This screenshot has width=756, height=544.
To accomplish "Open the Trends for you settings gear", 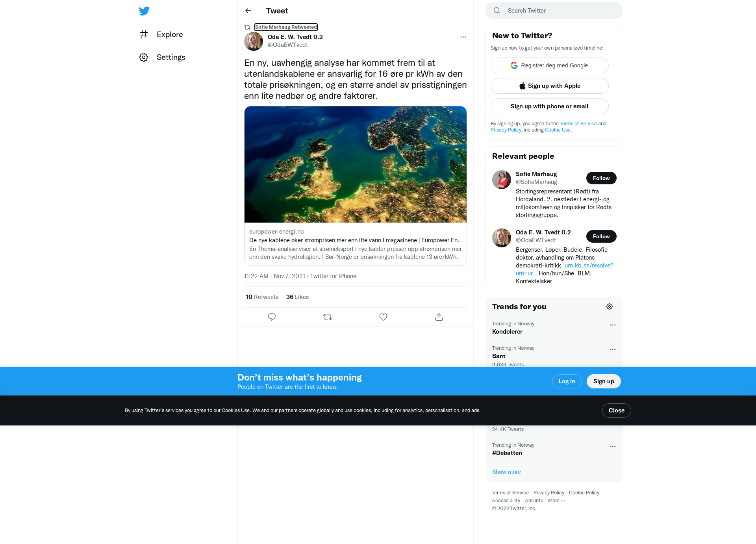I will pos(610,306).
